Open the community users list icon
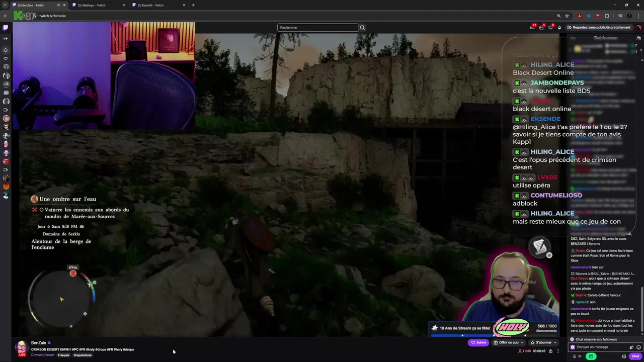This screenshot has height=362, width=644. pyautogui.click(x=639, y=38)
